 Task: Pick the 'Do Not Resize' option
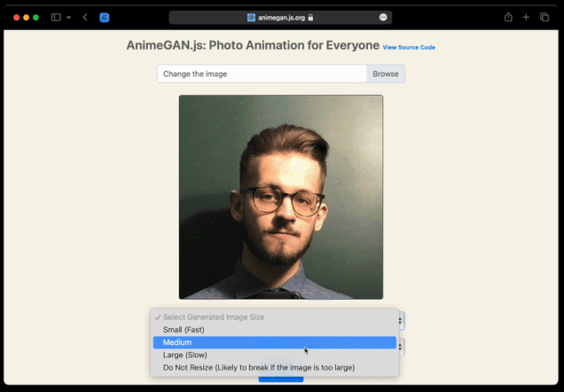pos(258,367)
